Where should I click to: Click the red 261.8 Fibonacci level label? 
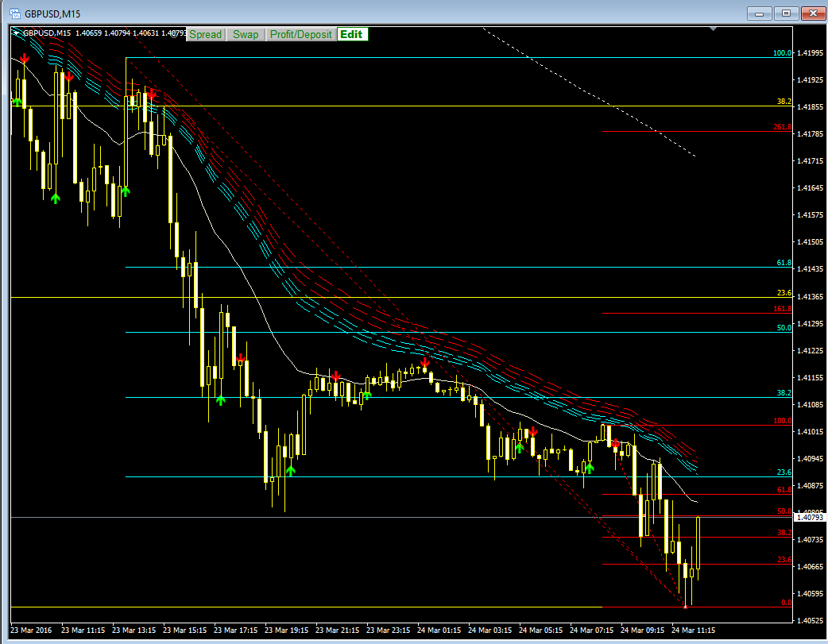coord(782,127)
